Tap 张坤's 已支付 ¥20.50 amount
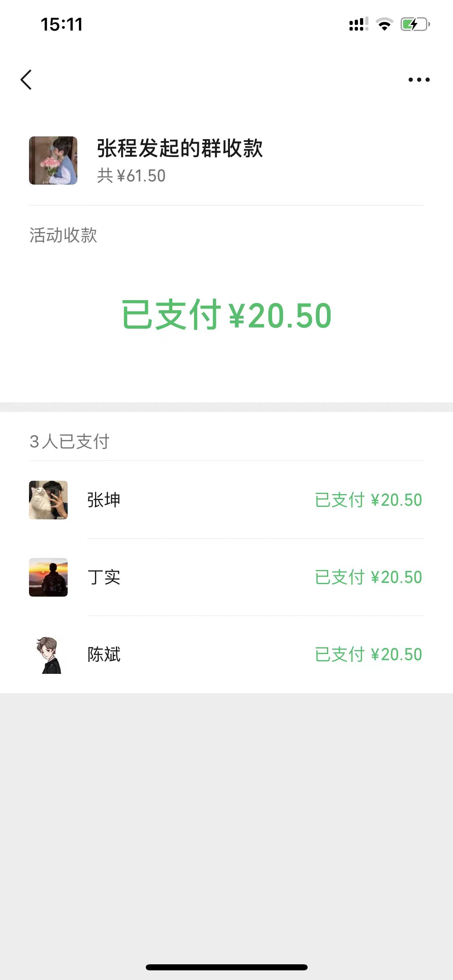Image resolution: width=453 pixels, height=980 pixels. (x=368, y=500)
